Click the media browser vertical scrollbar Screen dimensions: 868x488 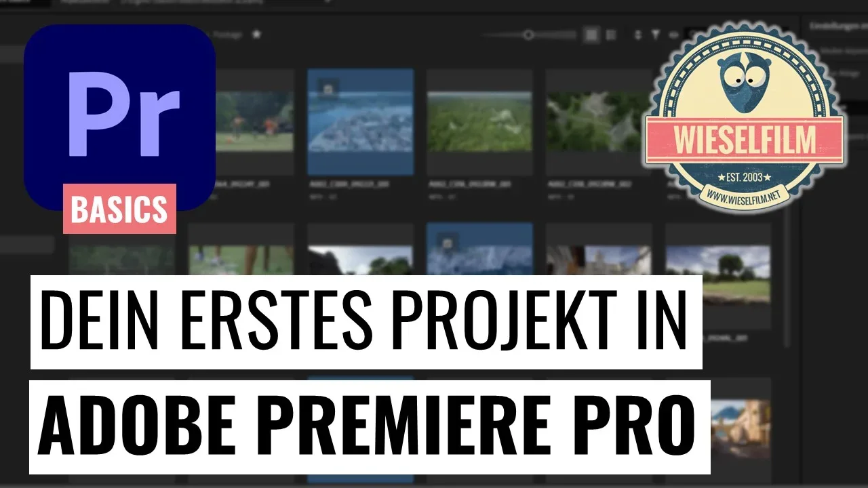click(x=787, y=278)
